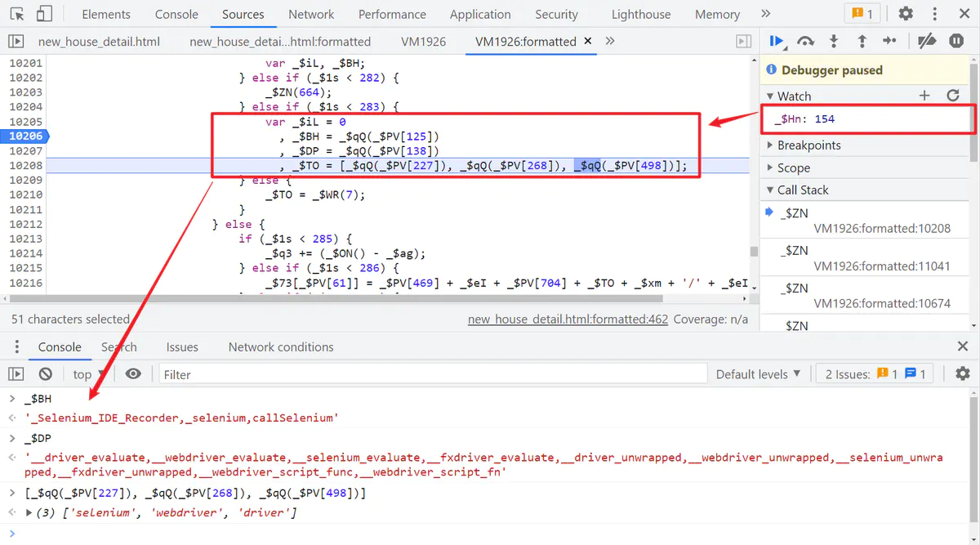Follow the new_house_detail.html:formatted:462 link

(x=568, y=319)
